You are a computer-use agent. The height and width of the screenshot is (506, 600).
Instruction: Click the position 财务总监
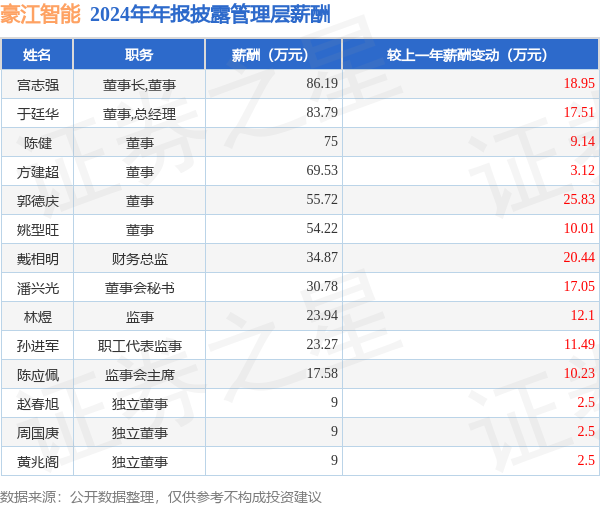coord(139,259)
